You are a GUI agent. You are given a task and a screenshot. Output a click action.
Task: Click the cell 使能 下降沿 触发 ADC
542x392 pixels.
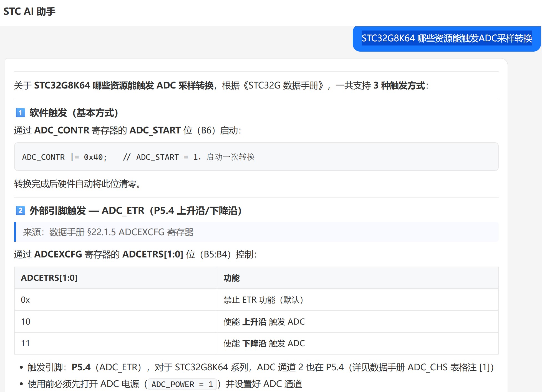click(x=358, y=343)
